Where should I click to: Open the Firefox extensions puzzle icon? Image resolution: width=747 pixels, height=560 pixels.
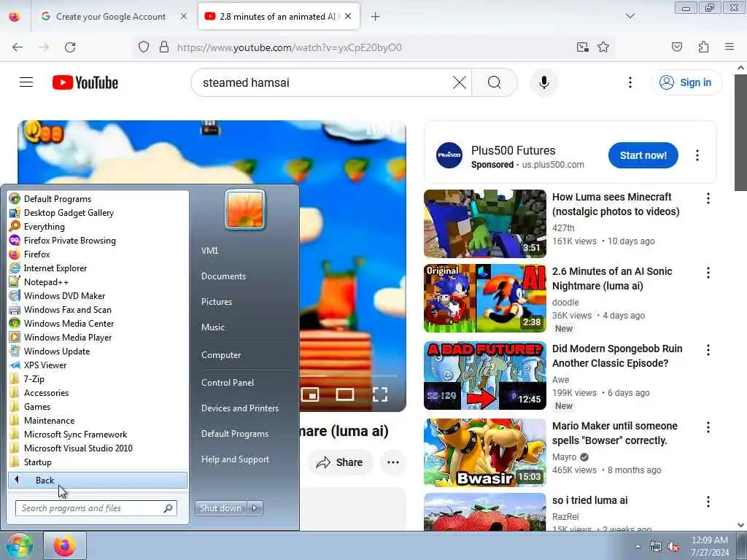[x=703, y=47]
